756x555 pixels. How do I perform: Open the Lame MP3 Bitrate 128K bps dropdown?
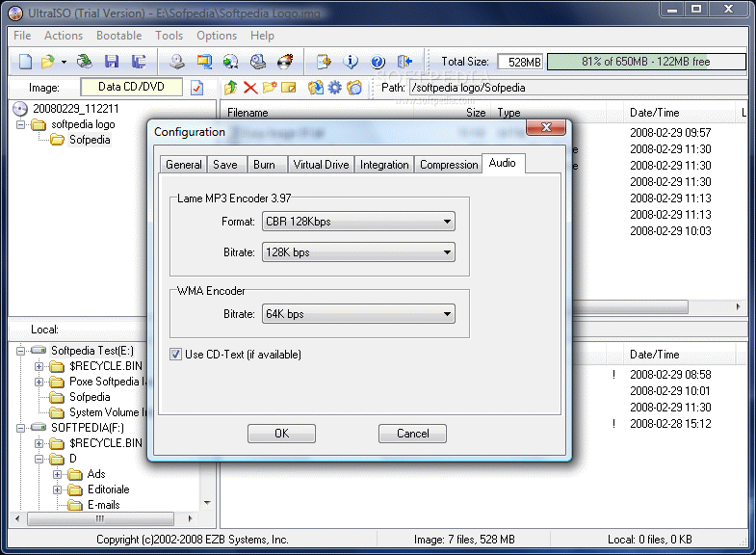coord(358,252)
